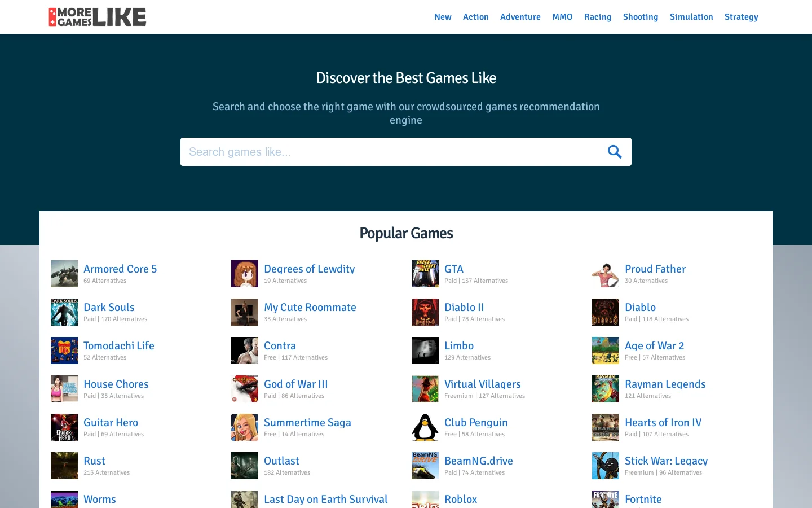Screen dimensions: 812x508
Task: Click the Guitar Hero game icon
Action: click(64, 427)
